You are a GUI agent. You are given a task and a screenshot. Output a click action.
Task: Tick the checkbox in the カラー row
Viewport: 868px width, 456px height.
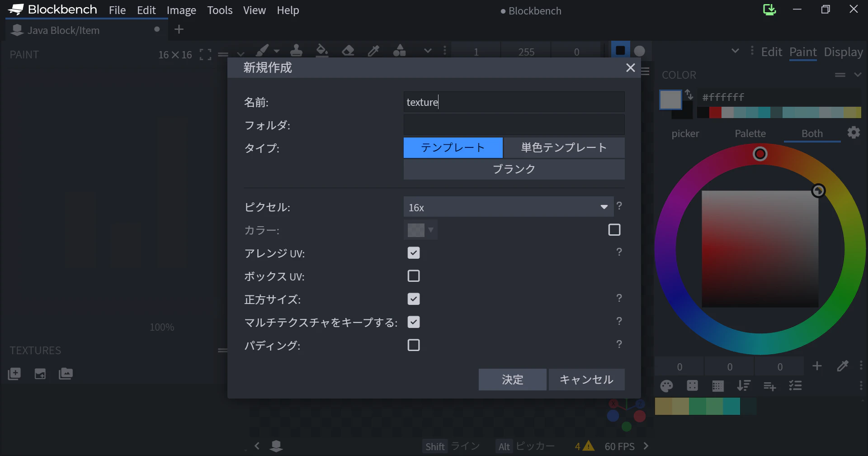click(x=614, y=230)
